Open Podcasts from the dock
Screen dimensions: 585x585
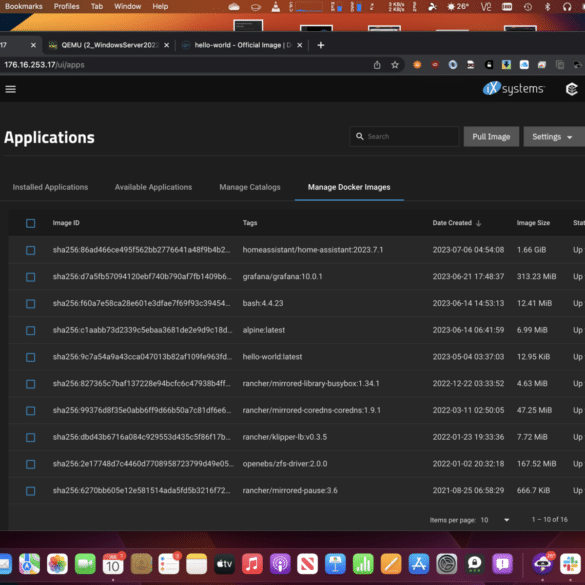[x=280, y=564]
